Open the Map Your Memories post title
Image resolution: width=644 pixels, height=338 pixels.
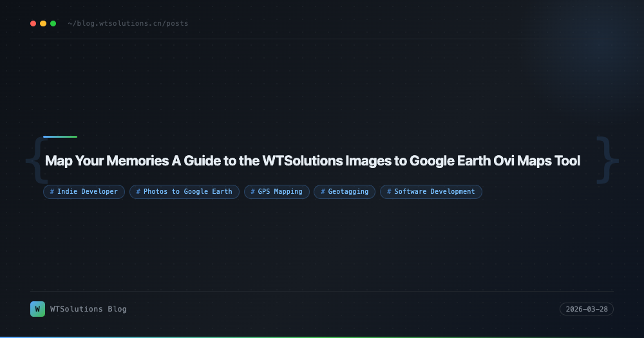pyautogui.click(x=312, y=160)
